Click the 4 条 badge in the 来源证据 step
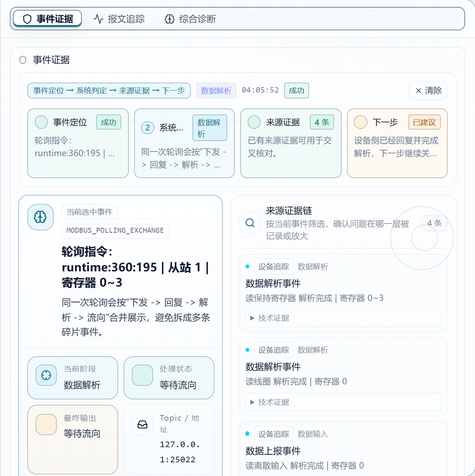475x476 pixels. coord(322,122)
